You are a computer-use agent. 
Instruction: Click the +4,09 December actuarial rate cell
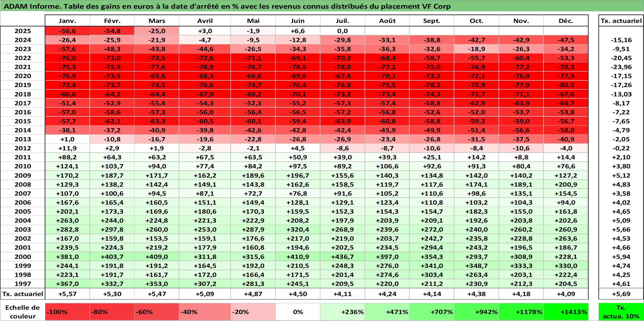click(x=566, y=294)
